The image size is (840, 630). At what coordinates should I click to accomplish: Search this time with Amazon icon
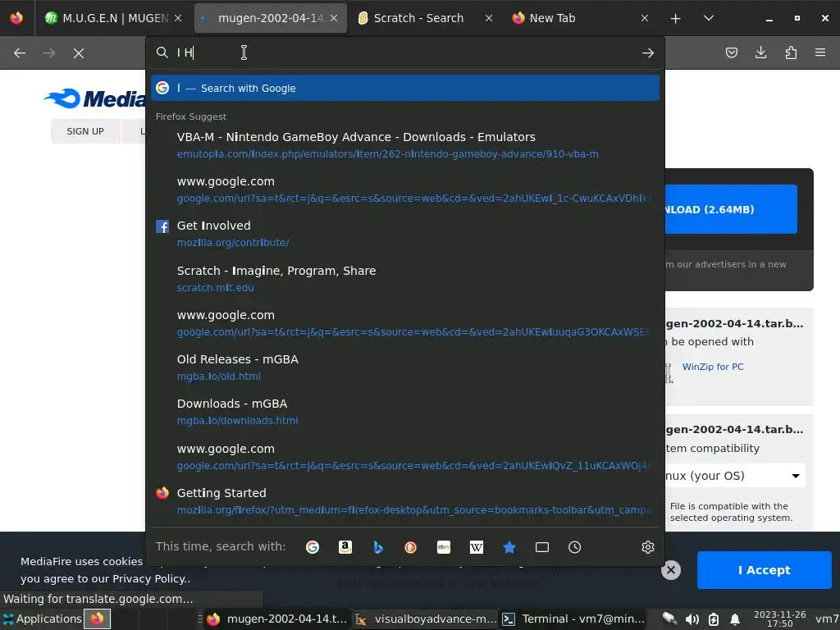(345, 547)
